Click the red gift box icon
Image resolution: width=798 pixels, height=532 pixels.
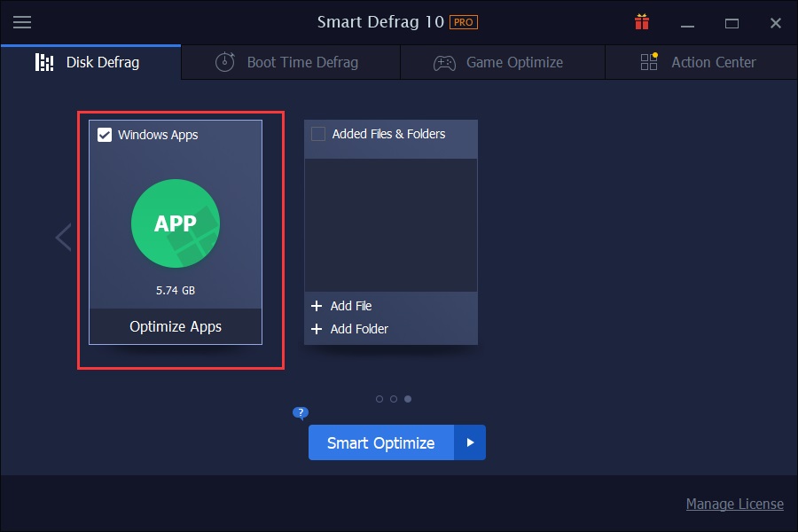click(642, 22)
